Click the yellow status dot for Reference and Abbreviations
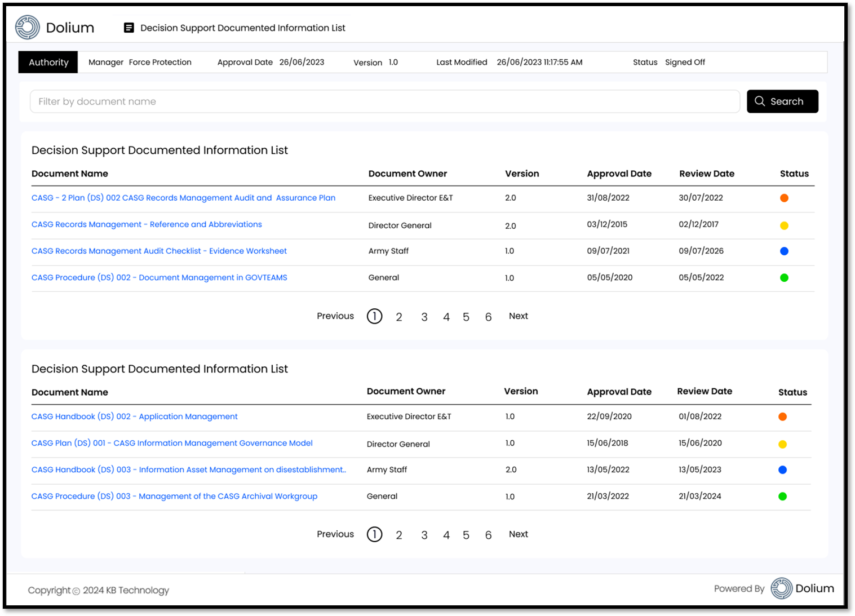 [x=783, y=225]
